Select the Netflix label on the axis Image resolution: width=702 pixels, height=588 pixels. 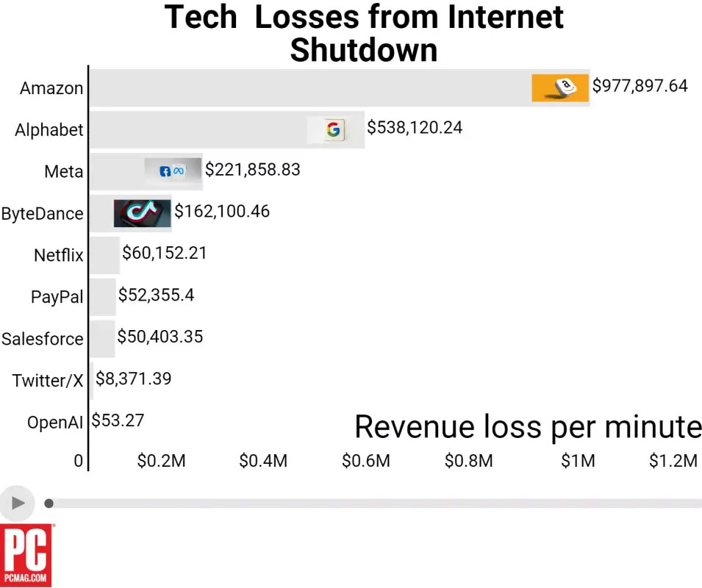tap(58, 255)
